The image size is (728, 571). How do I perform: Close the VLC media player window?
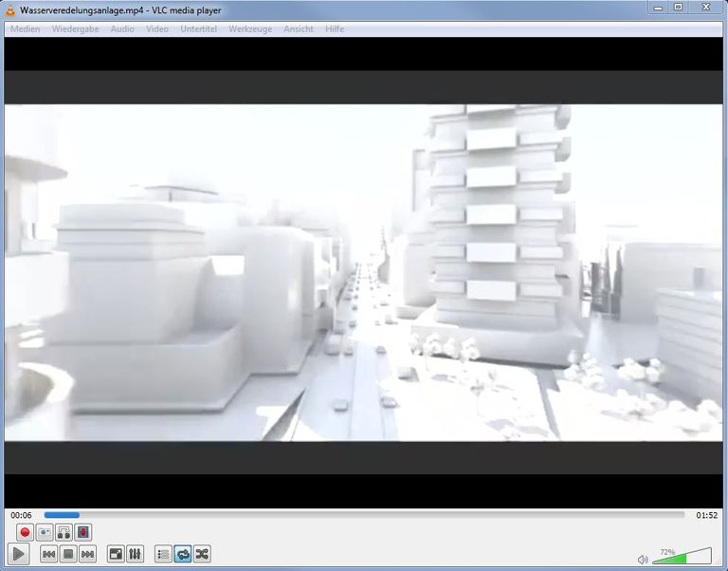coord(706,7)
